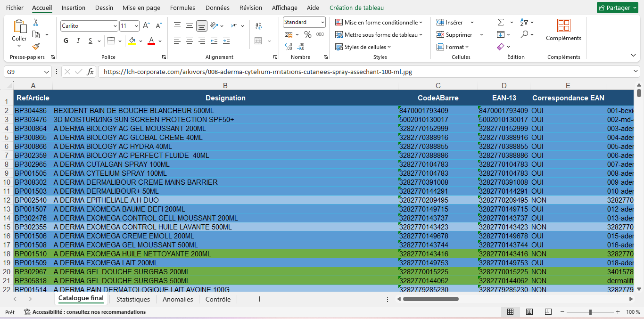Align text right icon
Image resolution: width=644 pixels, height=319 pixels.
pos(202,41)
